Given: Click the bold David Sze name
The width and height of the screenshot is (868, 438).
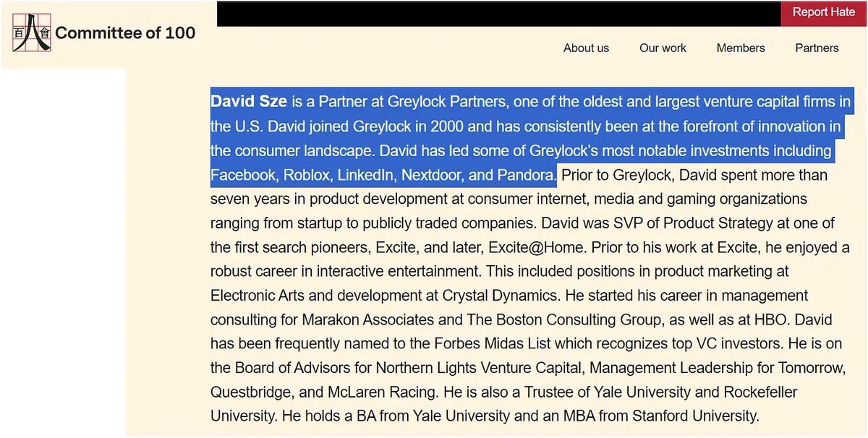Looking at the screenshot, I should click(x=249, y=102).
